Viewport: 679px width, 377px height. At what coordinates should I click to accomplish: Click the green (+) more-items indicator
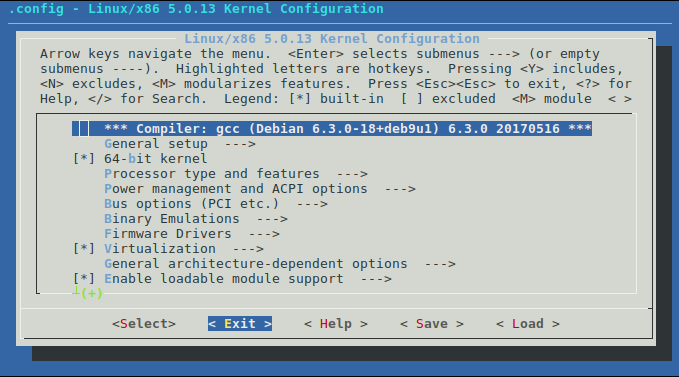coord(91,293)
